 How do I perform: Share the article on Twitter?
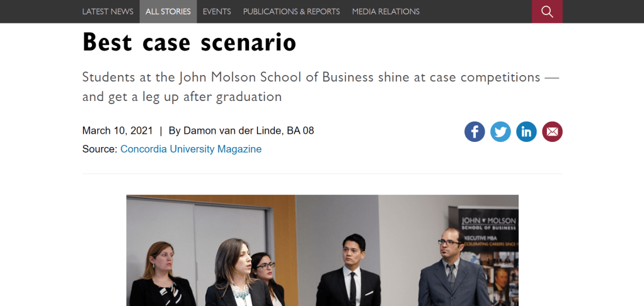[x=500, y=131]
